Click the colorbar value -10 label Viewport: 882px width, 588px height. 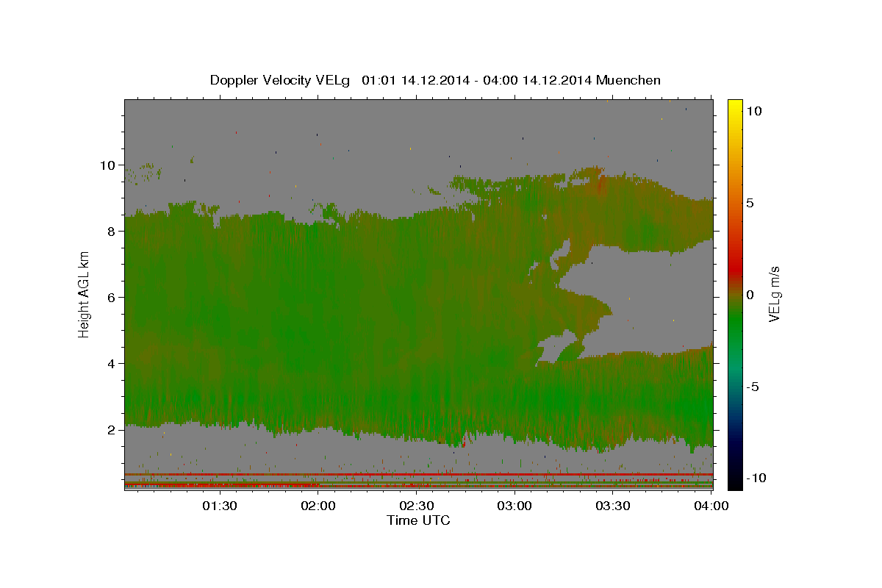756,478
